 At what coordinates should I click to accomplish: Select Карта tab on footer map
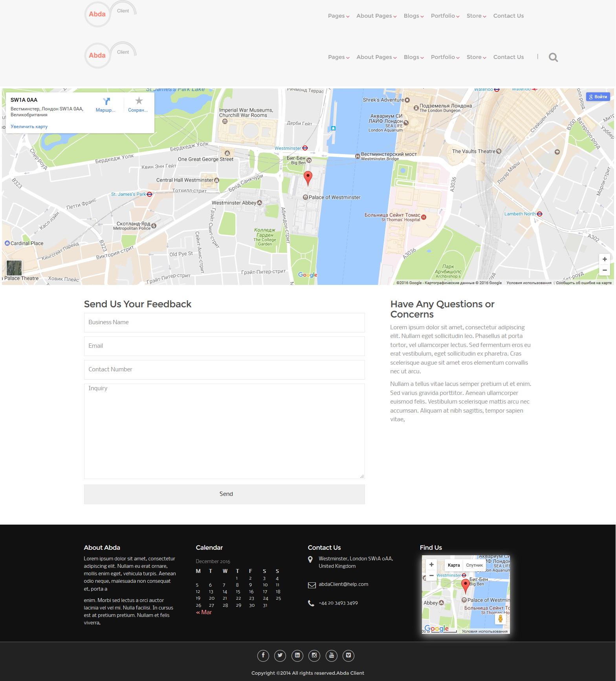pyautogui.click(x=454, y=565)
